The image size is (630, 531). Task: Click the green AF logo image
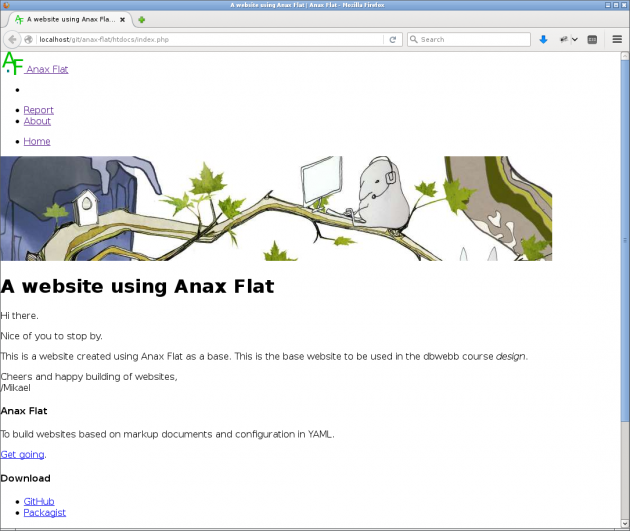pyautogui.click(x=12, y=63)
